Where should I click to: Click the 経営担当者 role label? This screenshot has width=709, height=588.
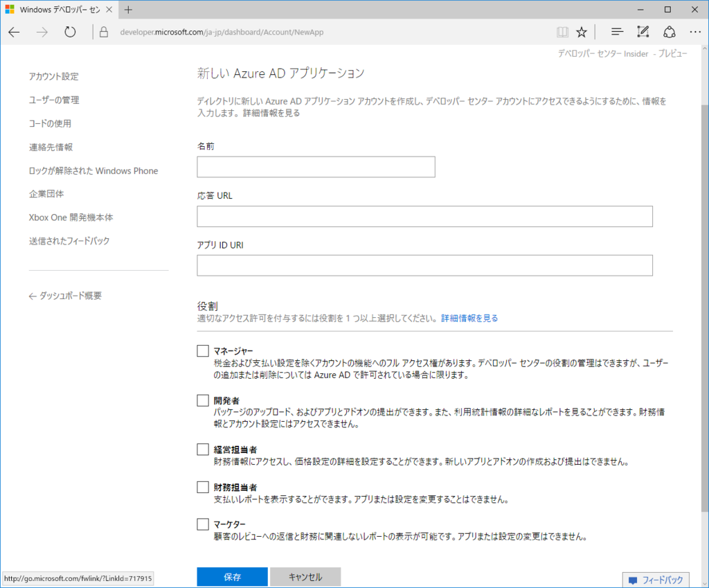(235, 449)
